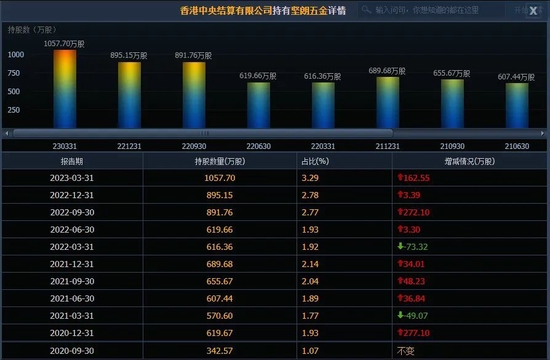Viewport: 550px width, 360px height.
Task: Click the red up arrow beside 36.84
Action: coord(400,298)
